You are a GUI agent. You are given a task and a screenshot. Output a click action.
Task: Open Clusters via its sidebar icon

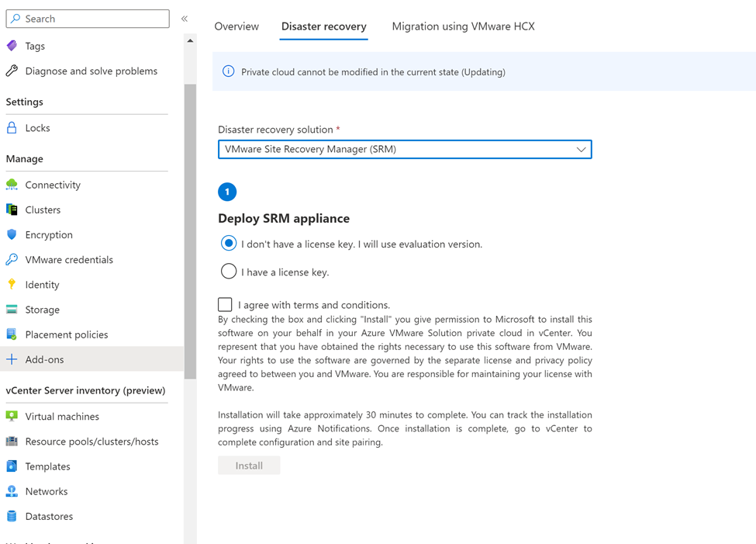coord(12,210)
